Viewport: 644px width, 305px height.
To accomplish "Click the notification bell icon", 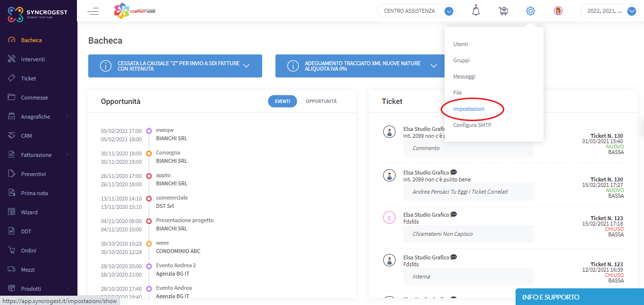I will coord(476,11).
